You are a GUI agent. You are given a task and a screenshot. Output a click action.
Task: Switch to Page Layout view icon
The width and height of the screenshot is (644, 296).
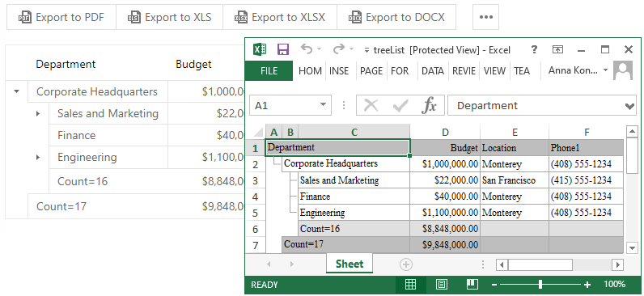[x=441, y=284]
